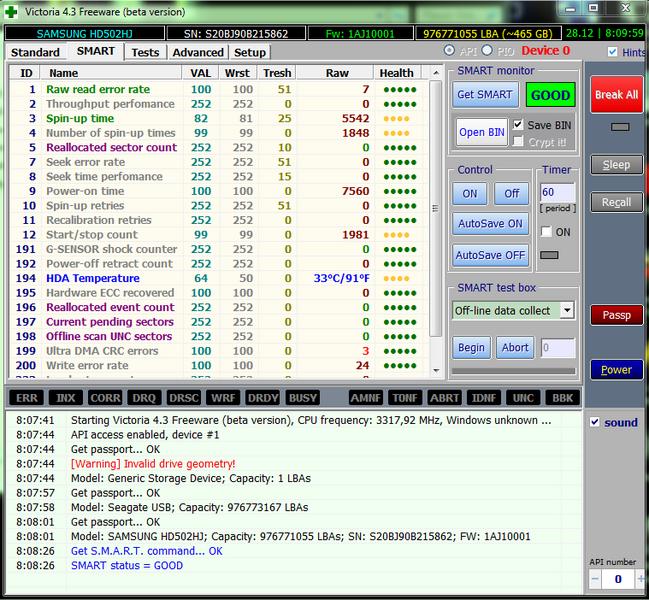Image resolution: width=649 pixels, height=600 pixels.
Task: Click the SMART table scroll down arrow
Action: pos(436,370)
